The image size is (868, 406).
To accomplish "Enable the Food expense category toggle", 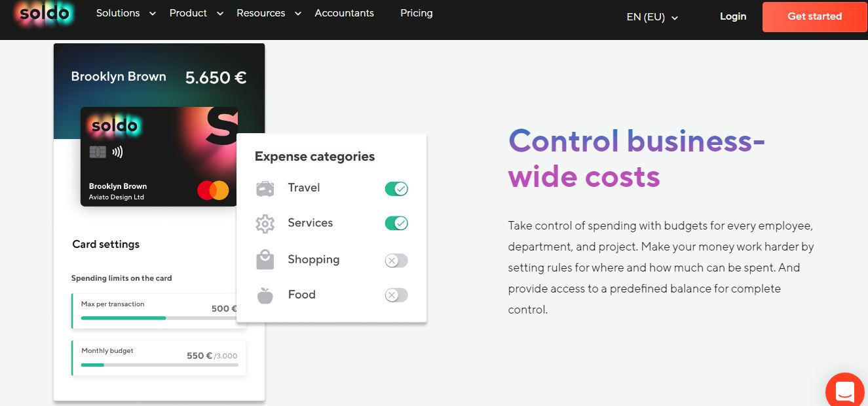I will coord(396,295).
